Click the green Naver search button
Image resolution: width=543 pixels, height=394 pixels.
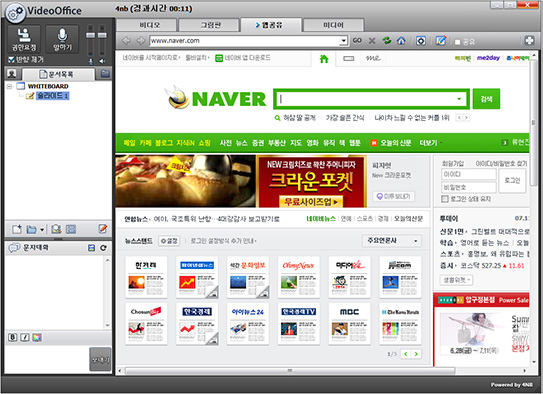(486, 99)
